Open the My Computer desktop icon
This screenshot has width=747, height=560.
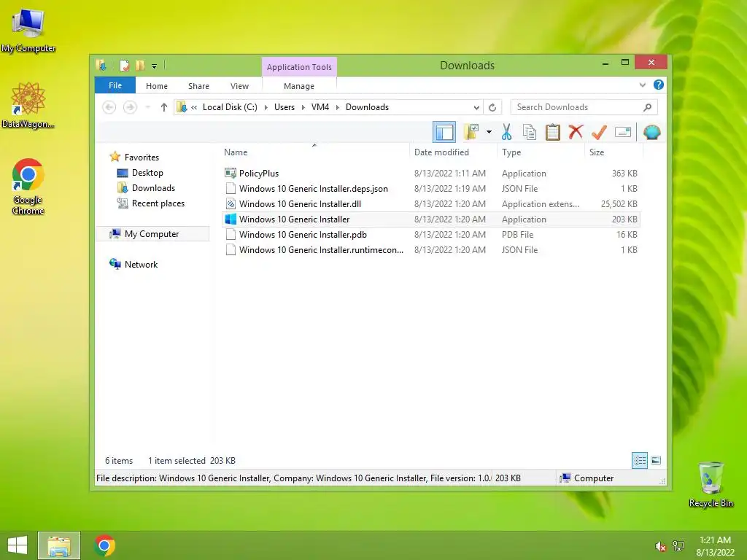click(x=28, y=31)
